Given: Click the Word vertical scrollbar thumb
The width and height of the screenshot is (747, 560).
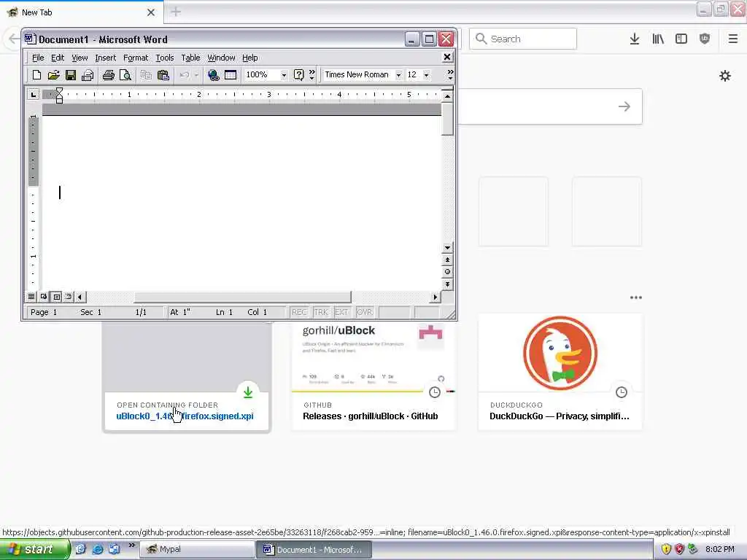Looking at the screenshot, I should click(x=447, y=119).
